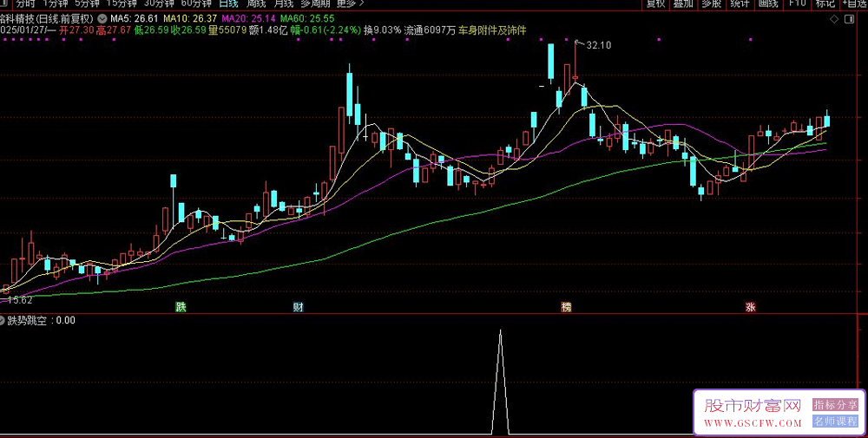Image resolution: width=868 pixels, height=438 pixels.
Task: Click the 跌 event marker
Action: (x=181, y=307)
